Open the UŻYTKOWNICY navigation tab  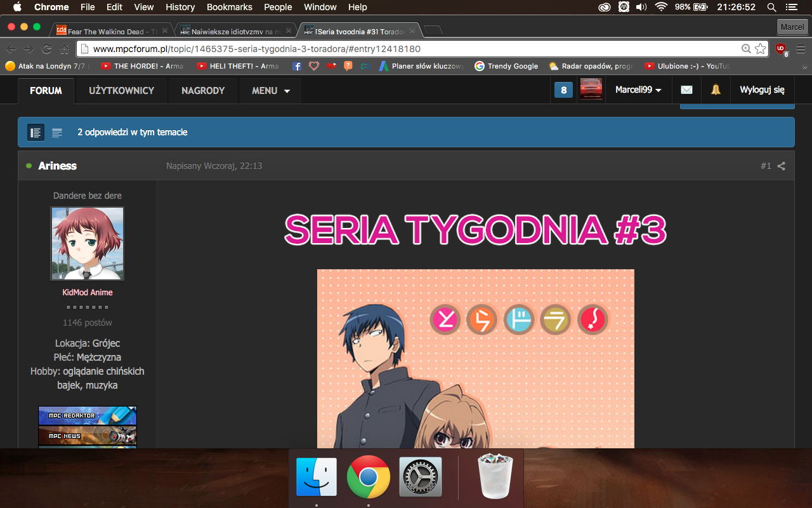coord(121,90)
